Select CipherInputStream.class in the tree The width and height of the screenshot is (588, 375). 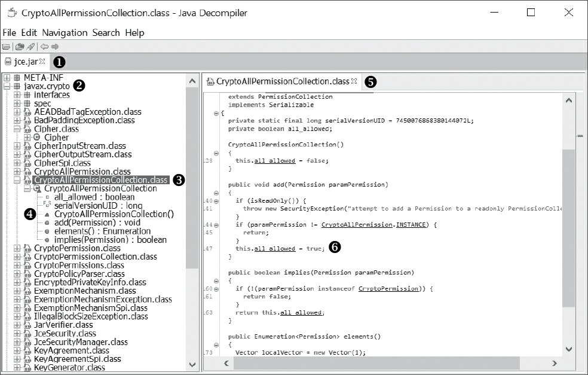80,146
